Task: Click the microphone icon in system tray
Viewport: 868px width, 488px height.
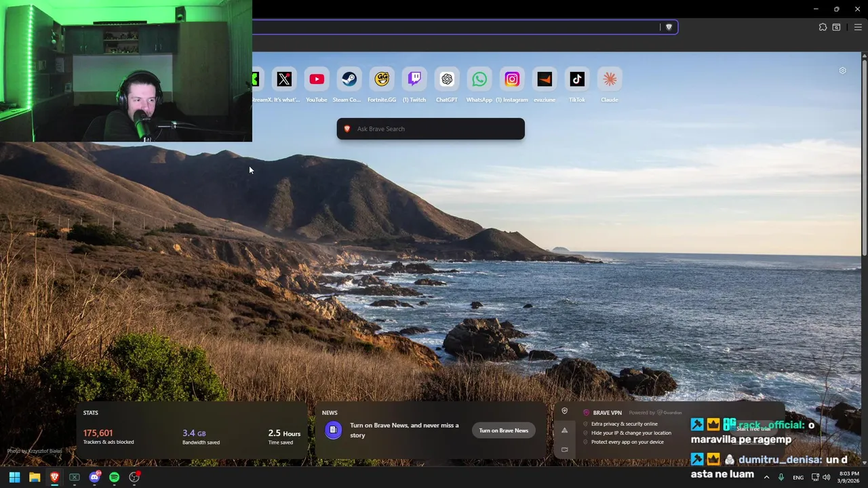Action: tap(781, 477)
